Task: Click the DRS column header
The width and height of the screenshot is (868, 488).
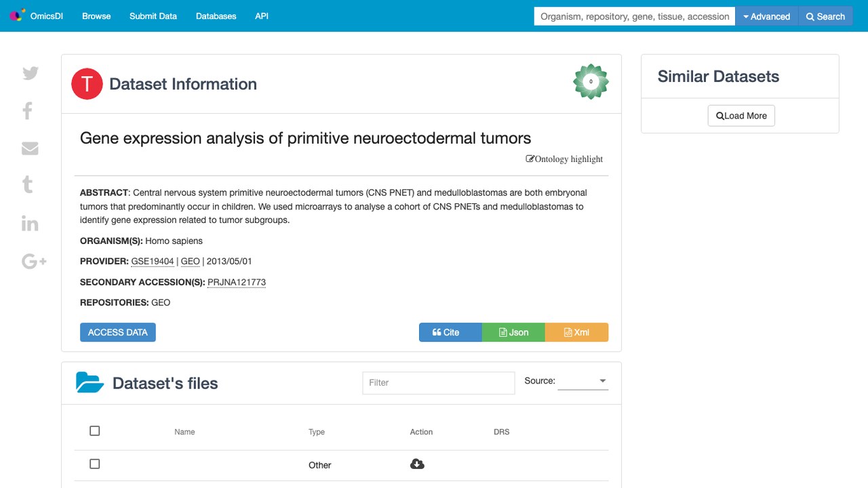Action: point(502,432)
